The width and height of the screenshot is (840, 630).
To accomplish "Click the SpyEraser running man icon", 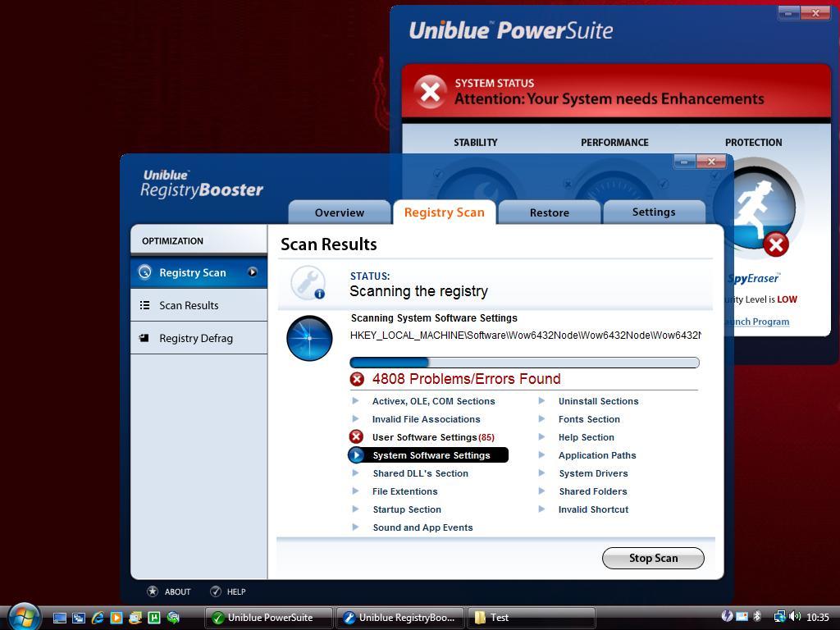I will pyautogui.click(x=756, y=209).
